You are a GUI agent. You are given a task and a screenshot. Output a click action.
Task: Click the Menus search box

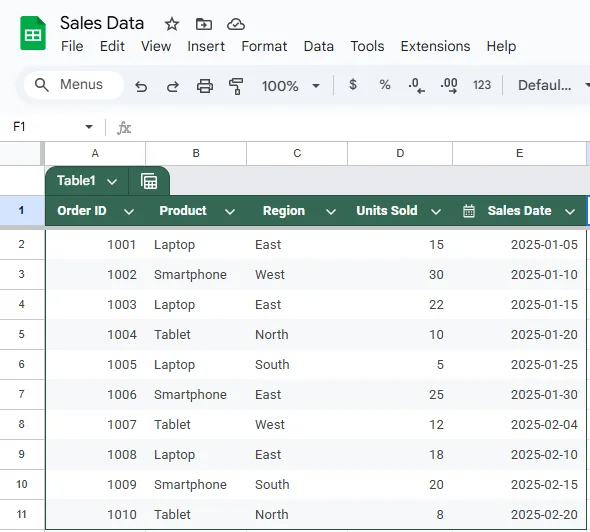[74, 85]
